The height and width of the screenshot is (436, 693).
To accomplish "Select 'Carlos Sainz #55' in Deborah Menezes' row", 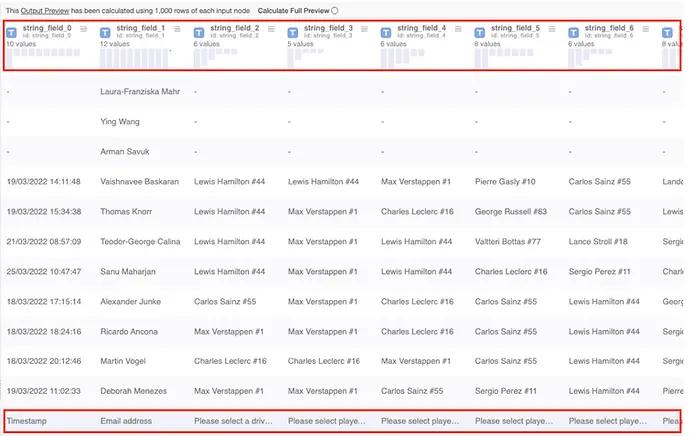I will pyautogui.click(x=412, y=391).
